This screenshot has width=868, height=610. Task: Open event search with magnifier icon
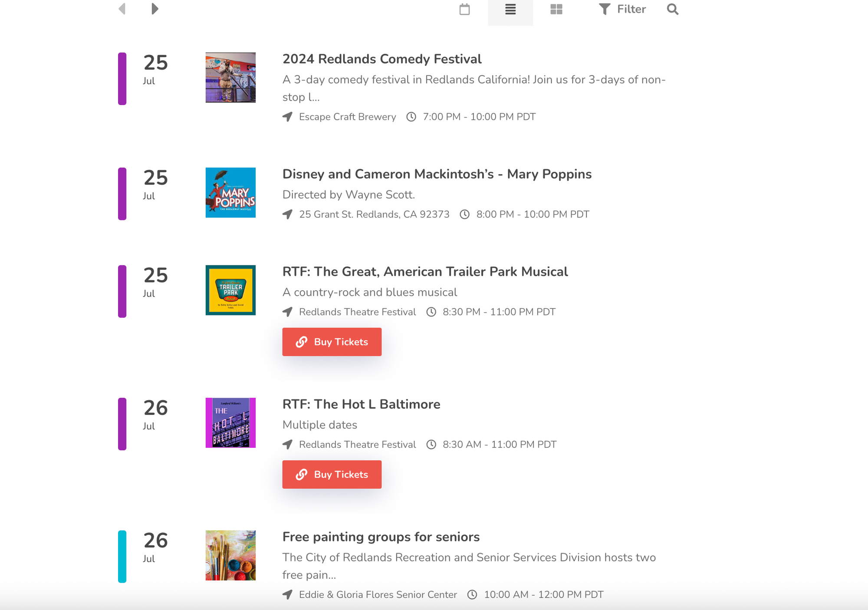pyautogui.click(x=672, y=9)
